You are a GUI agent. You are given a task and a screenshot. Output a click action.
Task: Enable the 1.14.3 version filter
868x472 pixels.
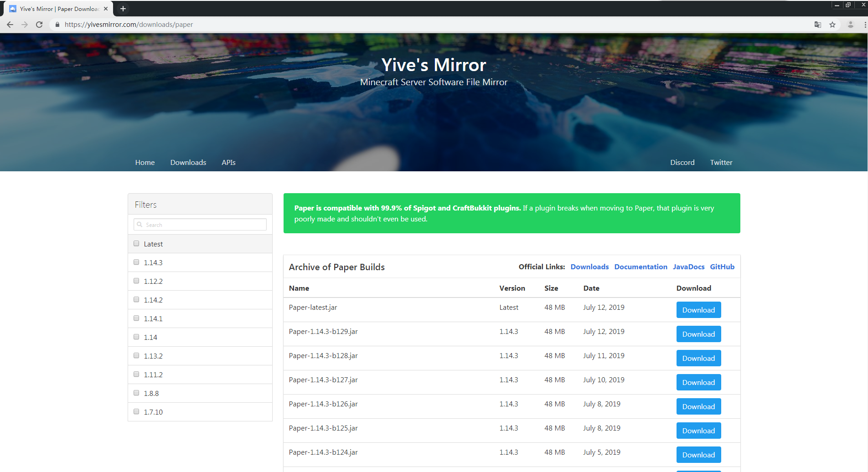(x=136, y=262)
